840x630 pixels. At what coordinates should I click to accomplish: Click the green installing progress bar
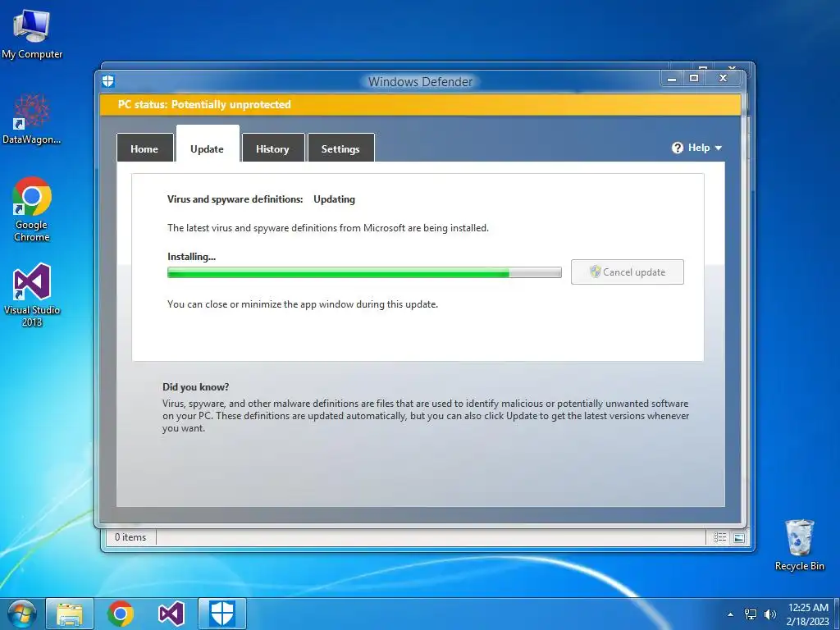[x=364, y=272]
